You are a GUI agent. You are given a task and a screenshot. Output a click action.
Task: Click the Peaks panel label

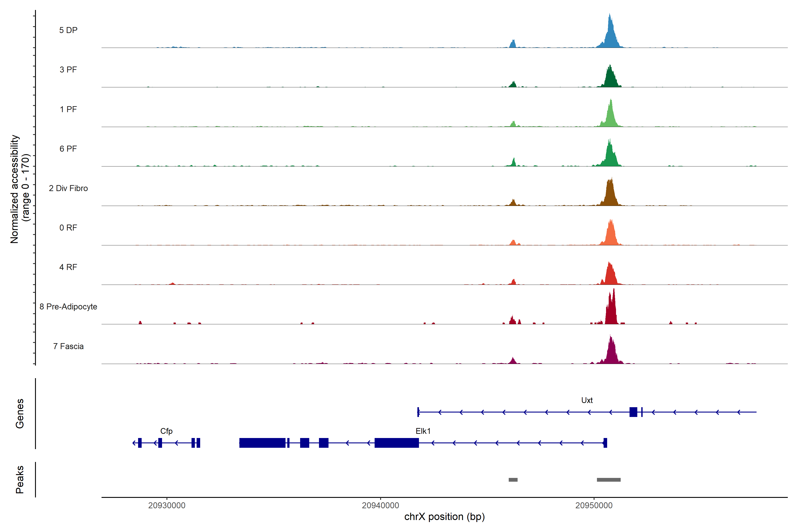[x=20, y=479]
